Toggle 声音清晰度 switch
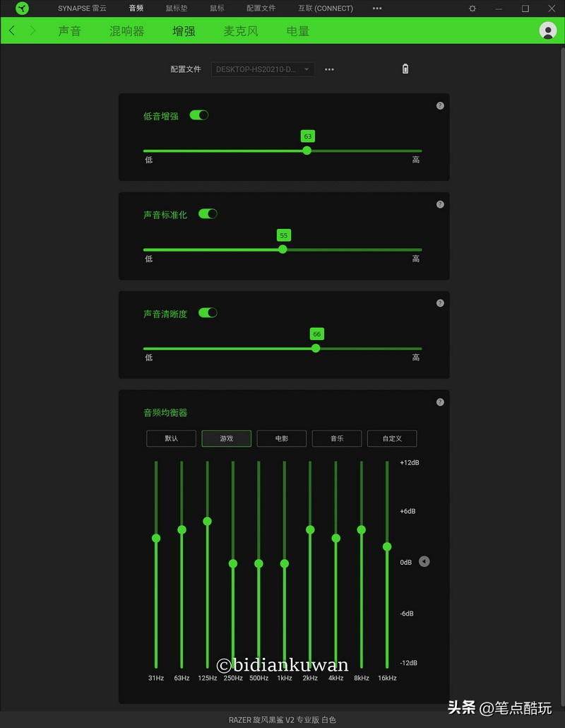The height and width of the screenshot is (728, 565). click(208, 312)
